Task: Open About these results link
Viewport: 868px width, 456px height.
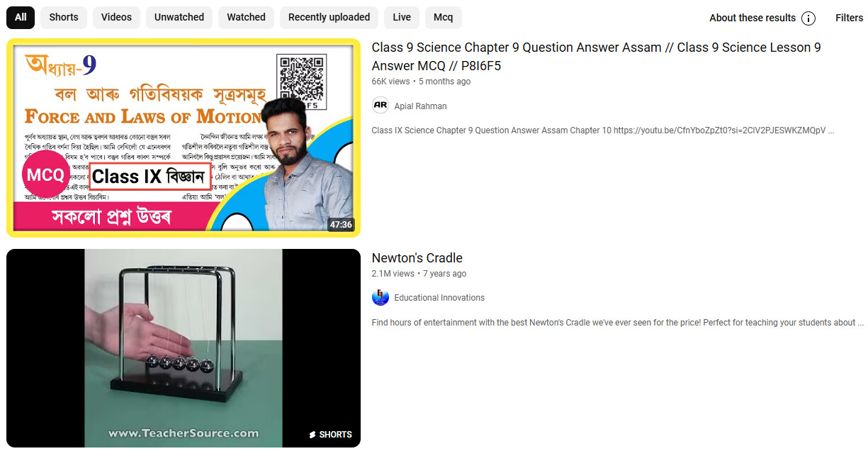Action: pyautogui.click(x=753, y=18)
